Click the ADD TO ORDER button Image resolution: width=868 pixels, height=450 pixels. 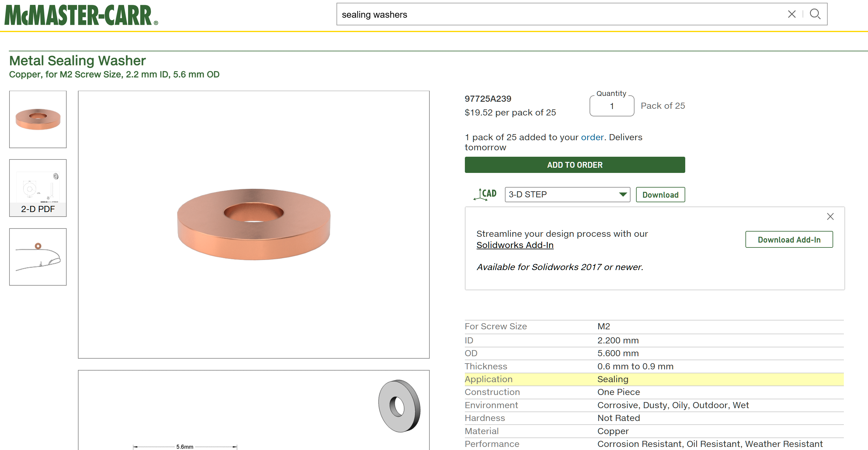point(575,165)
